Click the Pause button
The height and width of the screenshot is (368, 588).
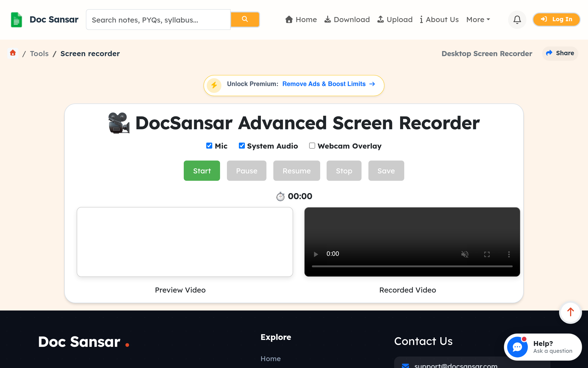point(246,171)
